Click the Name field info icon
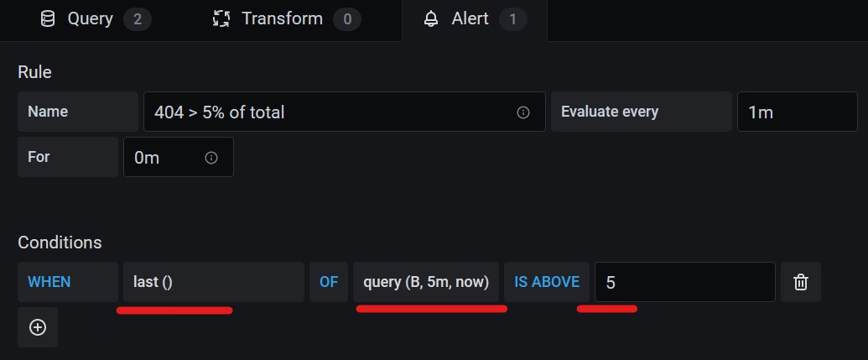This screenshot has height=360, width=868. [x=523, y=112]
